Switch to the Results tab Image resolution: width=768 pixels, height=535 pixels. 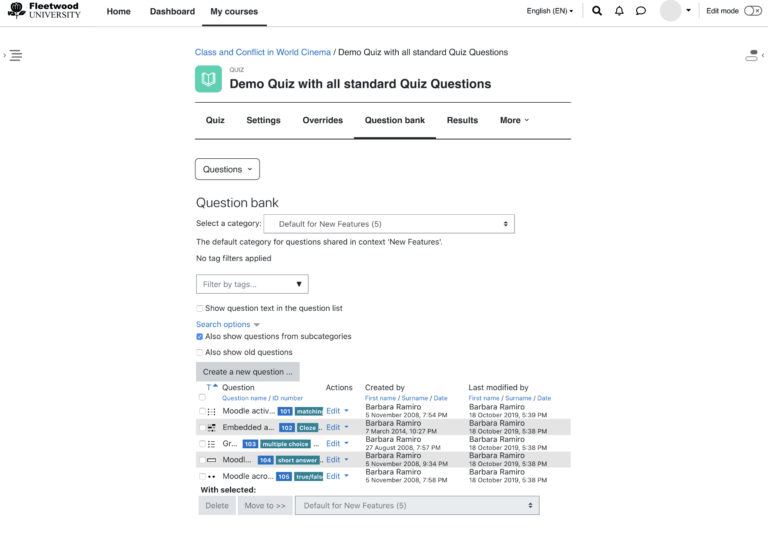pos(462,120)
